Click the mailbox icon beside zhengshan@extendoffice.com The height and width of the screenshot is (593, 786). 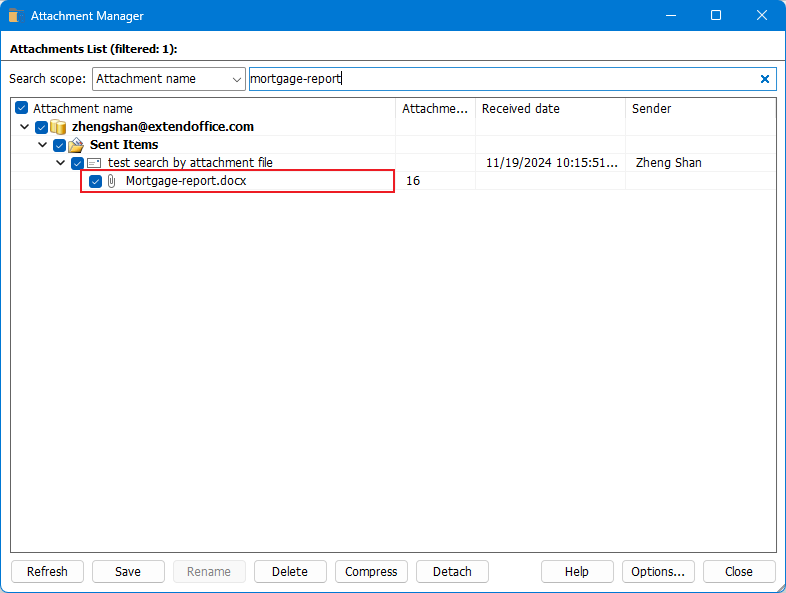pos(58,127)
